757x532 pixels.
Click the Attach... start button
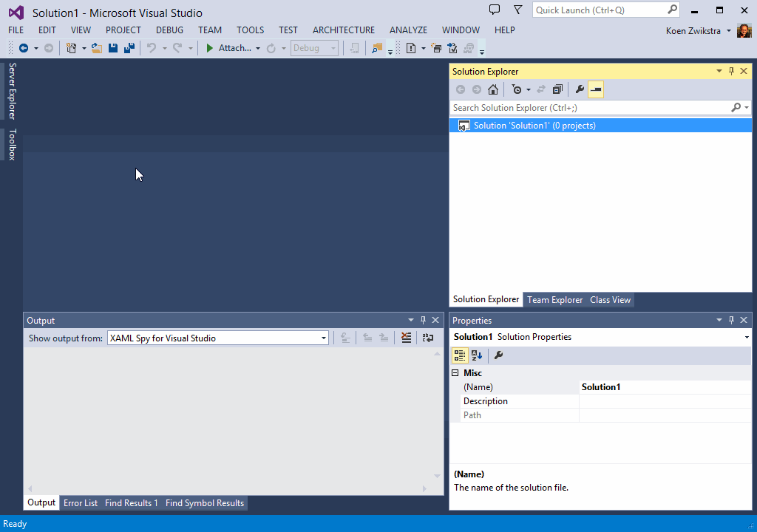point(228,48)
